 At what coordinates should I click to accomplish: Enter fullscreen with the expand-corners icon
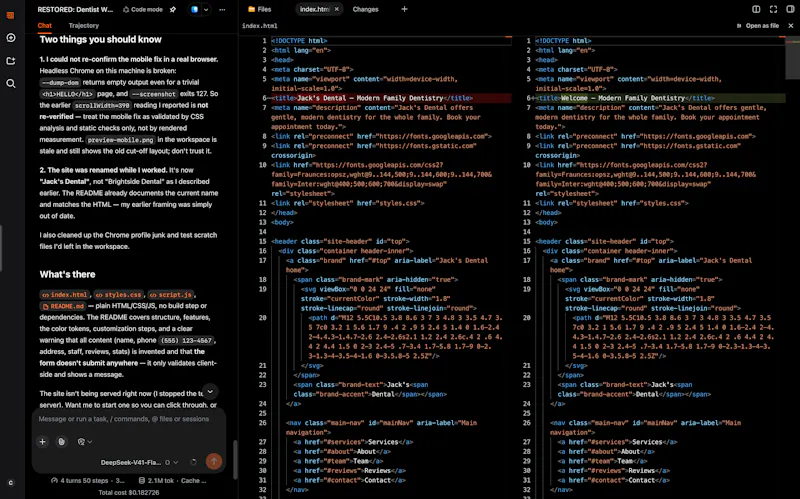[773, 9]
